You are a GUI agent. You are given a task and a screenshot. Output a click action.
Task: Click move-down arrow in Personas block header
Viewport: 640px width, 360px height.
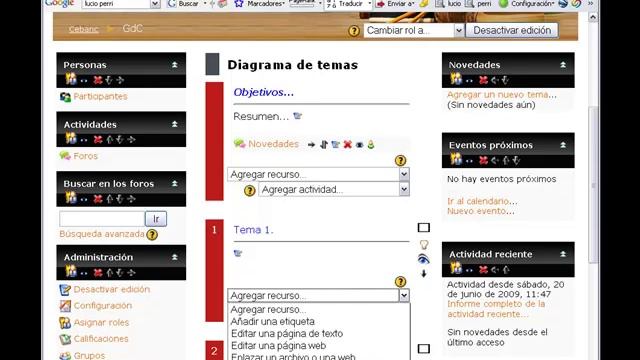[x=109, y=80]
